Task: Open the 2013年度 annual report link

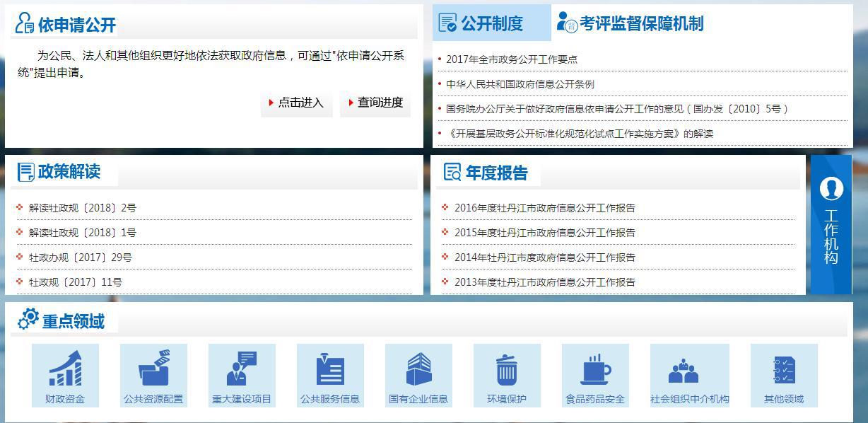Action: click(544, 282)
